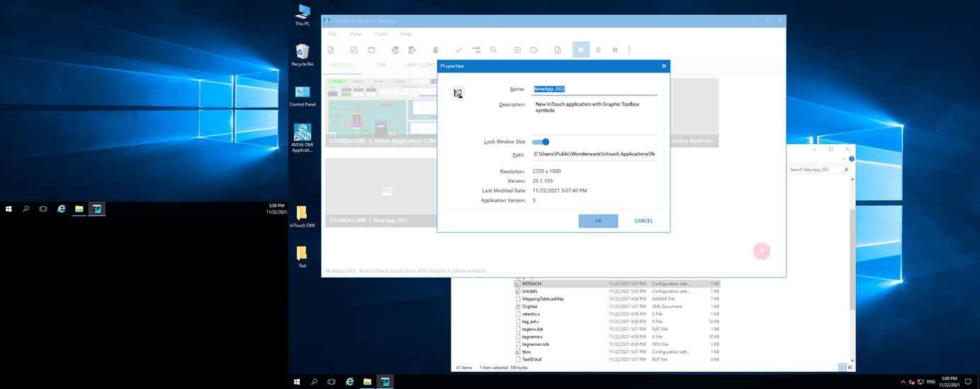Click the import arrow-into-box toolbar icon

coord(517,50)
